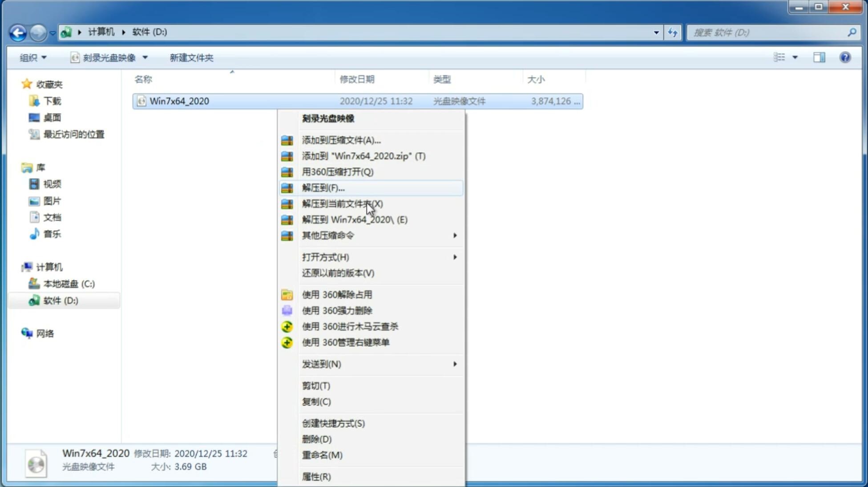The height and width of the screenshot is (487, 868).
Task: Click '重命名' rename context menu item
Action: (323, 455)
